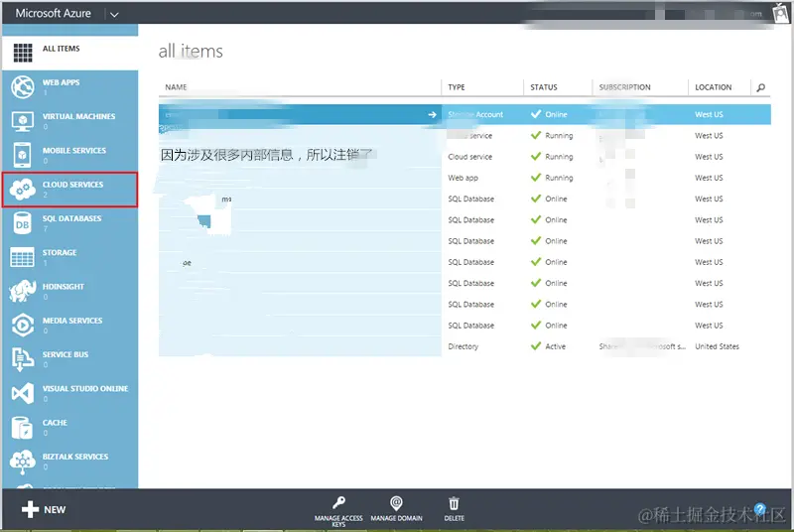The height and width of the screenshot is (532, 794).
Task: Click the MANAGE DOMAIN label
Action: click(396, 518)
